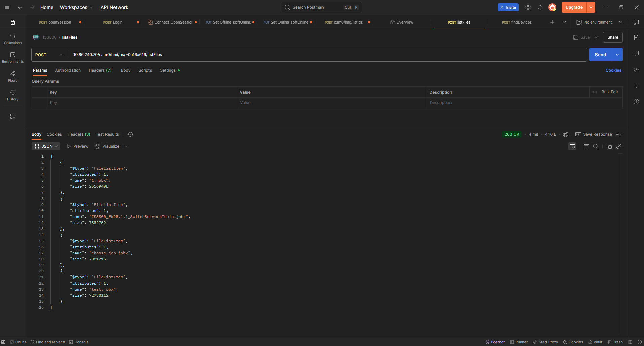Copy the response body

[x=609, y=146]
